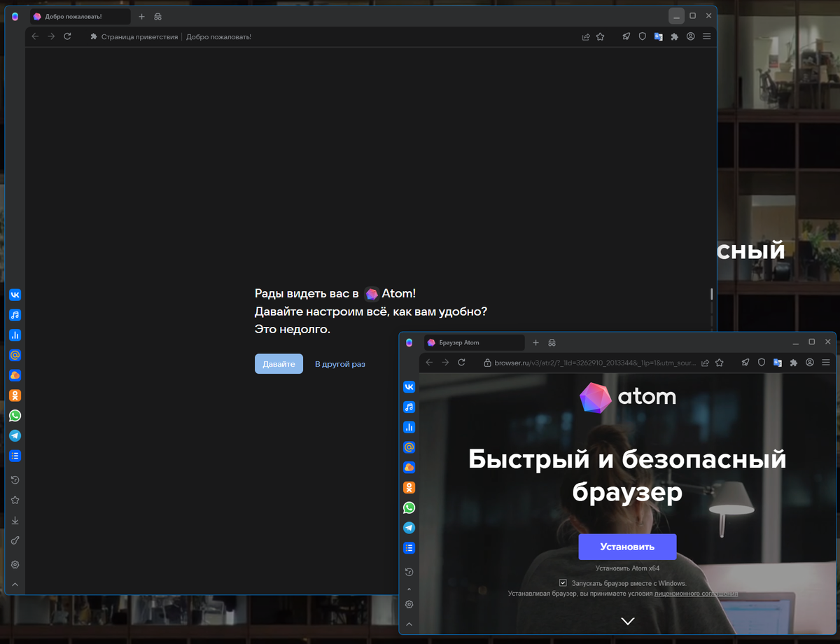840x644 pixels.
Task: Open the translate extension in welcome window toolbar
Action: click(x=658, y=37)
